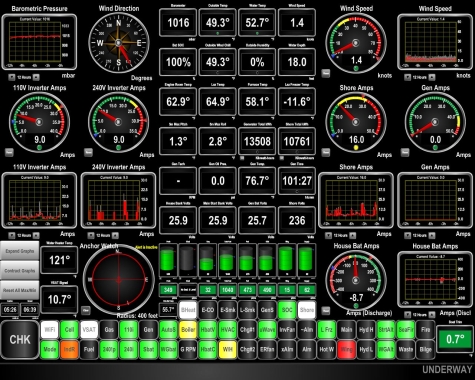Viewport: 475px width, 380px height.
Task: Click the Fire alarm indicator
Action: pos(426,330)
